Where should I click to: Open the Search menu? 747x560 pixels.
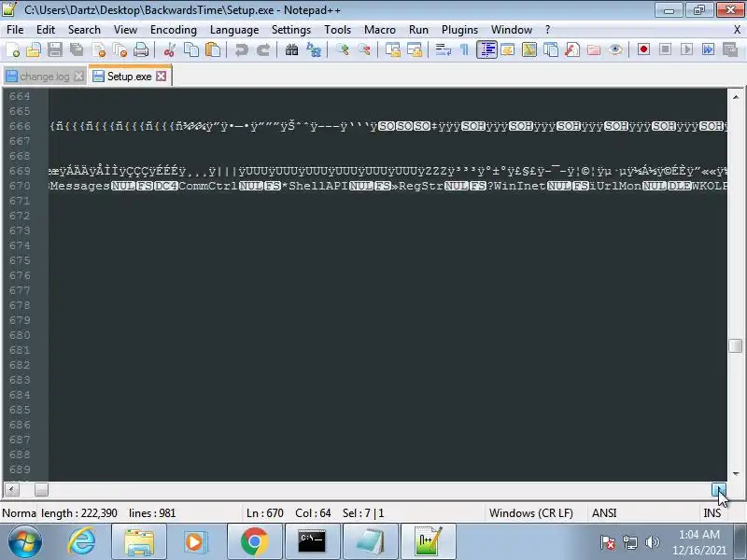coord(84,30)
